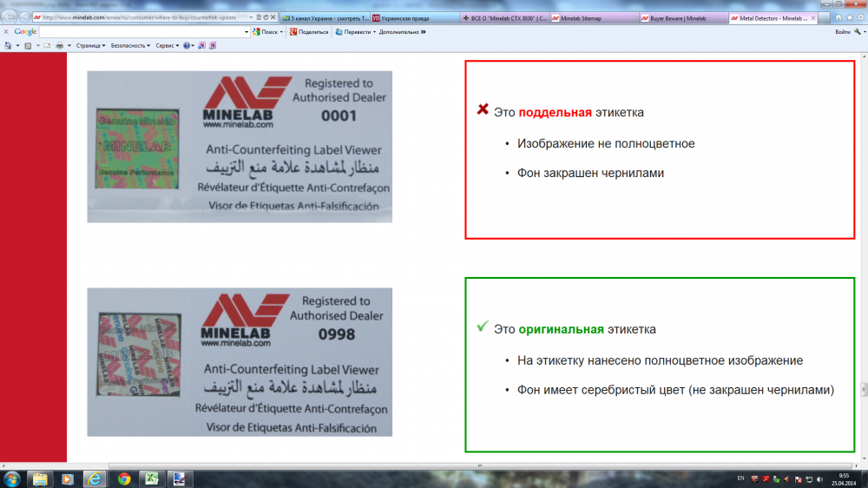Viewport: 868px width, 488px height.
Task: Open Google Chrome from the taskbar
Action: point(124,479)
